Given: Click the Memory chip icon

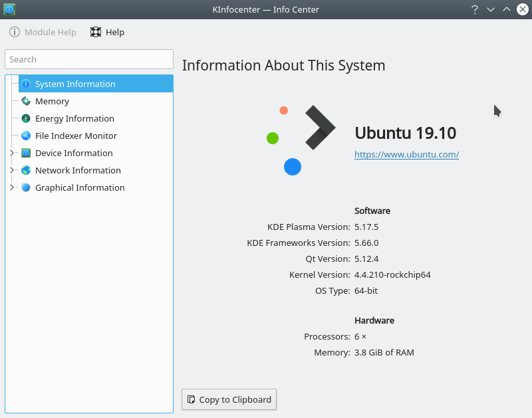Looking at the screenshot, I should tap(26, 101).
